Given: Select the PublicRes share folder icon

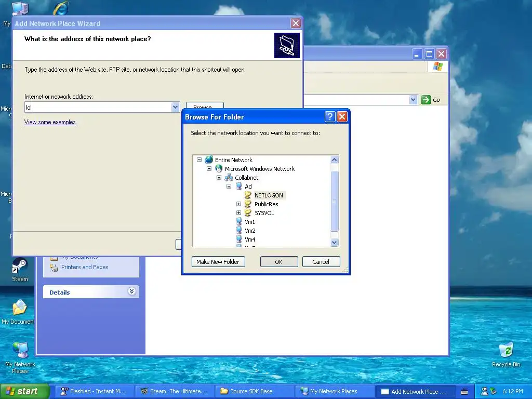Looking at the screenshot, I should pos(248,204).
